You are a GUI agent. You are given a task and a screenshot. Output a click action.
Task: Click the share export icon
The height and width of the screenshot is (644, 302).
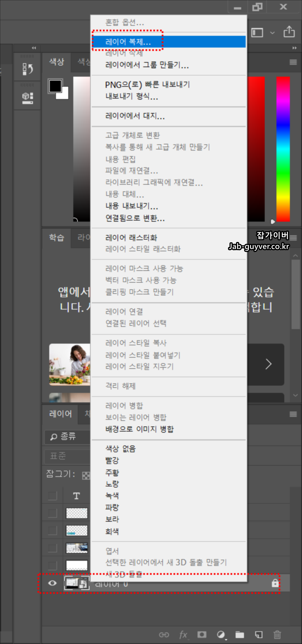pyautogui.click(x=289, y=32)
